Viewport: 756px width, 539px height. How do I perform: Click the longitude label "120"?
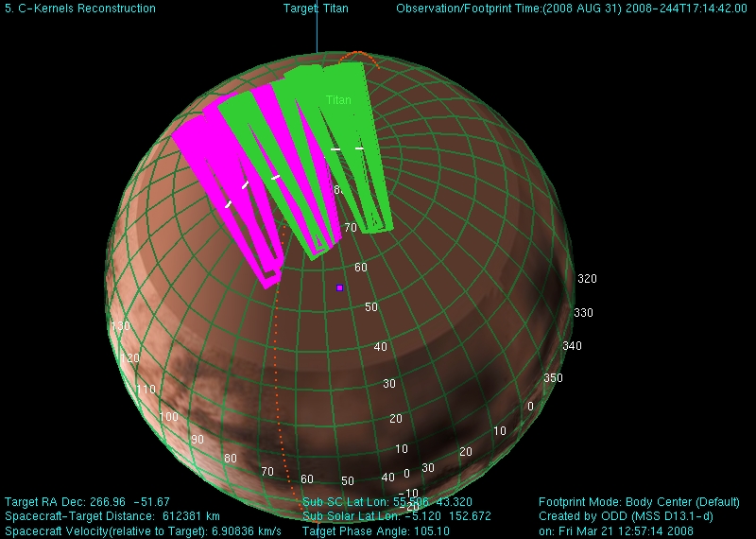click(129, 357)
